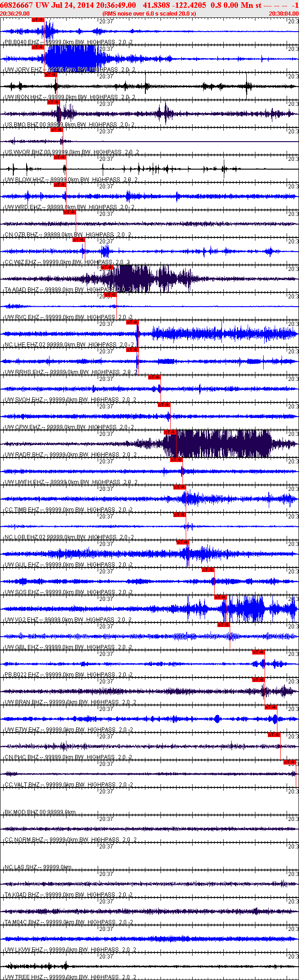Select the end time 20:38:04.00 label
Screen dimensions: 299x980
coord(283,14)
